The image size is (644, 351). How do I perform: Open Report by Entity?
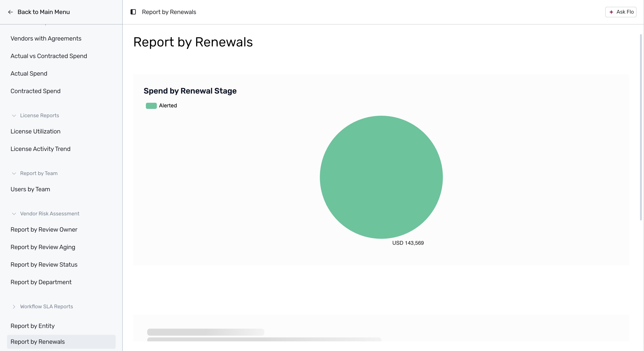(32, 326)
